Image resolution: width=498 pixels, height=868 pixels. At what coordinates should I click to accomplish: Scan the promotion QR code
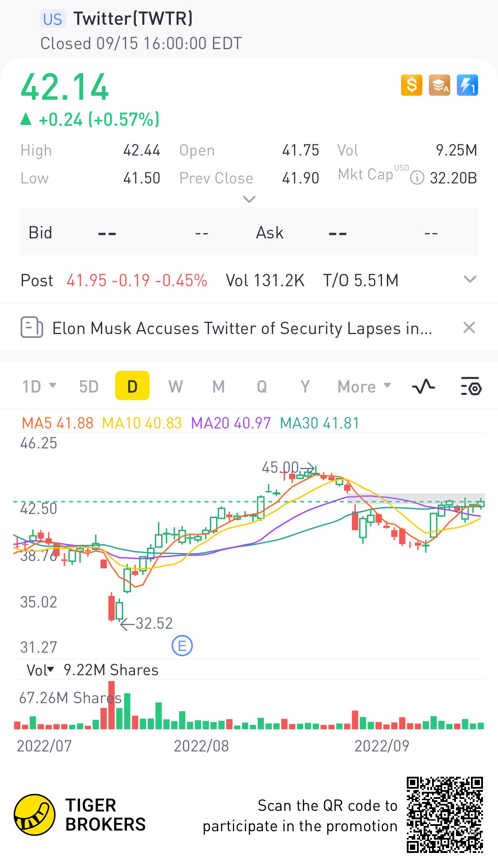[x=444, y=814]
